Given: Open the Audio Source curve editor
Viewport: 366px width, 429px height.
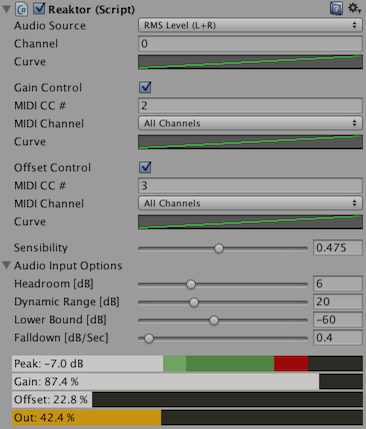Looking at the screenshot, I should (250, 62).
